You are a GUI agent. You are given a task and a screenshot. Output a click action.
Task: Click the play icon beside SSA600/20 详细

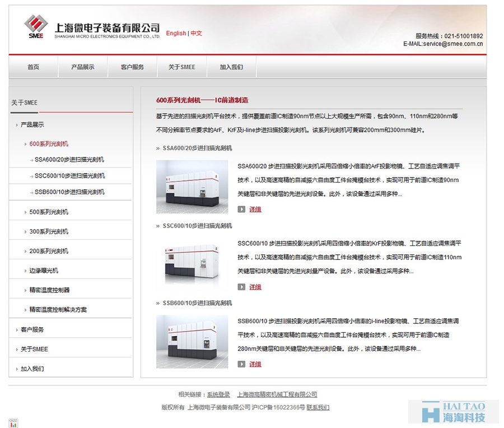[x=241, y=210]
